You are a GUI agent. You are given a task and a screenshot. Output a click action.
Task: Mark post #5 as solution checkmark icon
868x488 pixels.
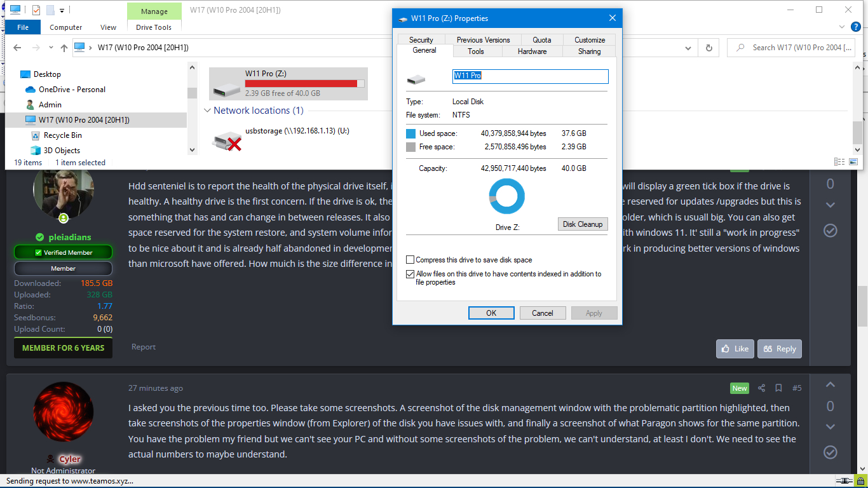pyautogui.click(x=830, y=452)
